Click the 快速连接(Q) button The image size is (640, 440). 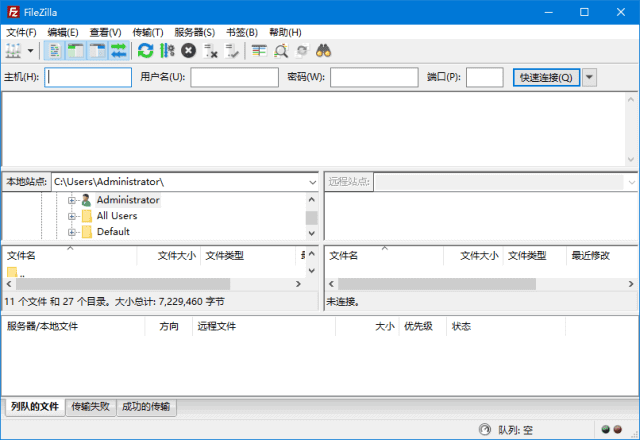tap(545, 77)
